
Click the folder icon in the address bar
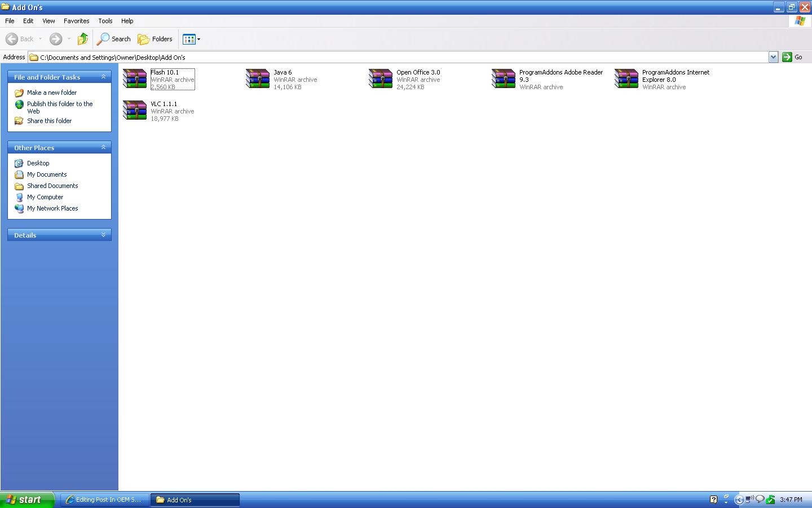click(x=34, y=57)
